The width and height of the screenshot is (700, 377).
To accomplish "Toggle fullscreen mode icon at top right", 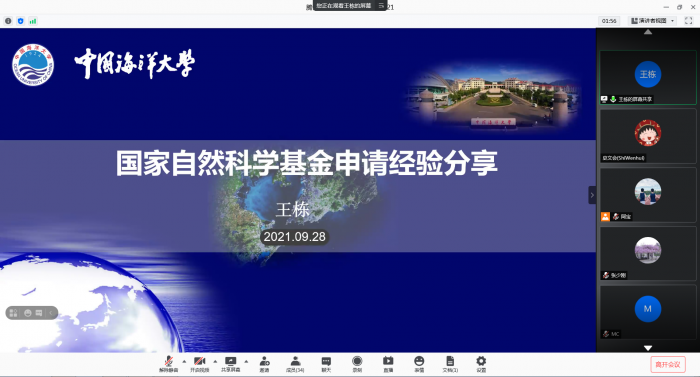I will point(688,21).
